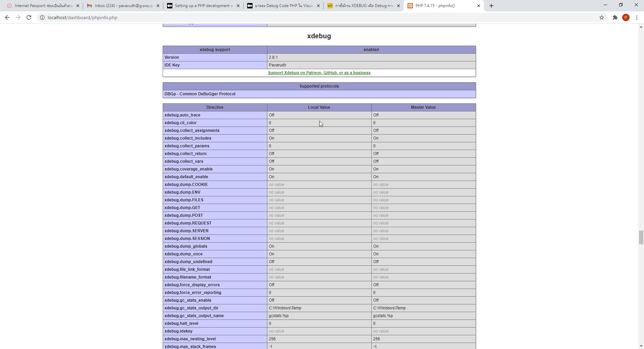Click the xdebug.auto_trace directive
Viewport: 644px width, 349px height.
(x=182, y=115)
